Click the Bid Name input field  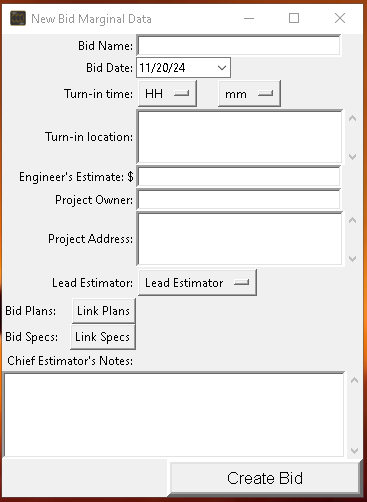[239, 45]
